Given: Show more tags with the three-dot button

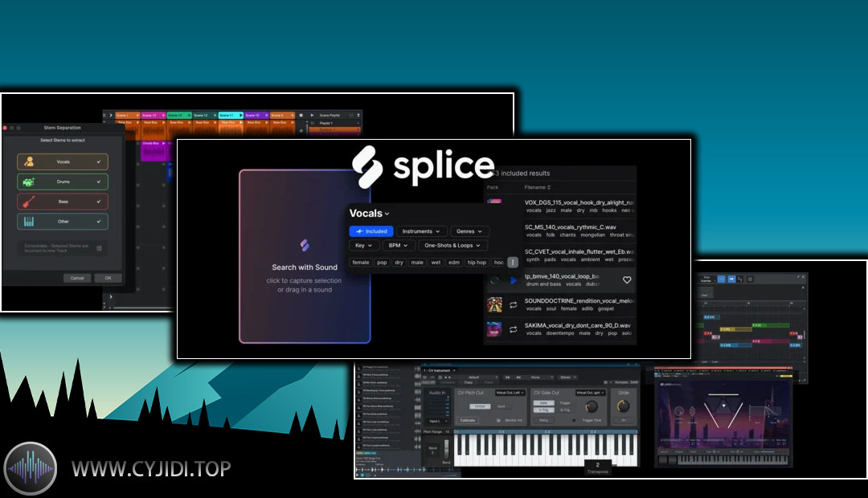Looking at the screenshot, I should click(513, 263).
